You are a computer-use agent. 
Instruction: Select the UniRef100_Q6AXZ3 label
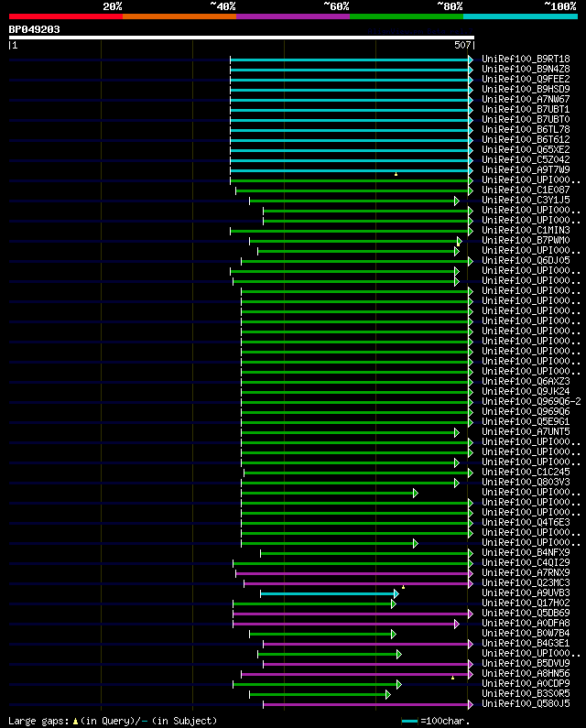[526, 381]
